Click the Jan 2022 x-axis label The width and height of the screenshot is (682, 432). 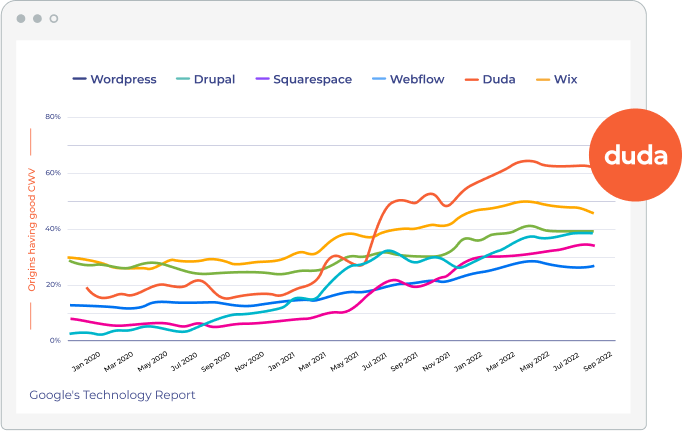(x=468, y=361)
